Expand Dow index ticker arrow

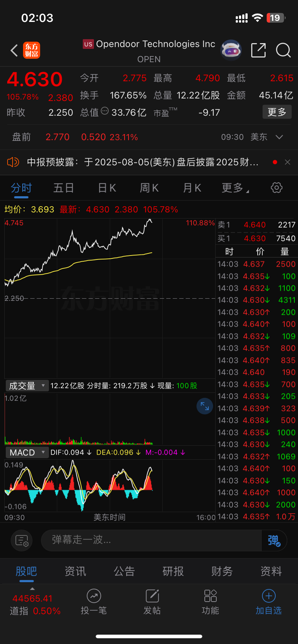click(x=32, y=589)
